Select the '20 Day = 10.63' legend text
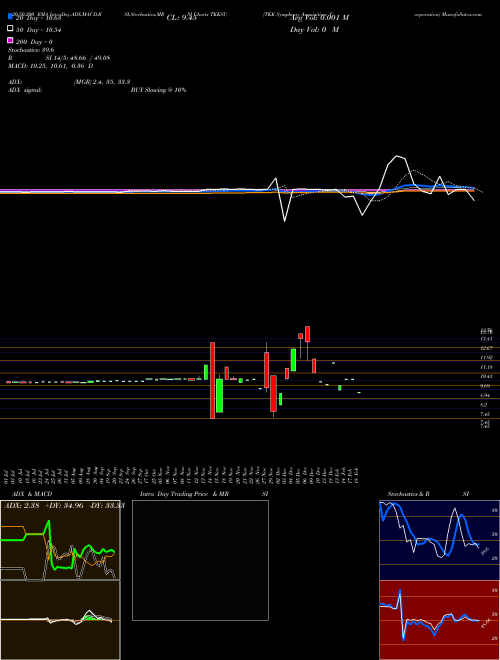Image resolution: width=500 pixels, height=660 pixels. tap(39, 18)
